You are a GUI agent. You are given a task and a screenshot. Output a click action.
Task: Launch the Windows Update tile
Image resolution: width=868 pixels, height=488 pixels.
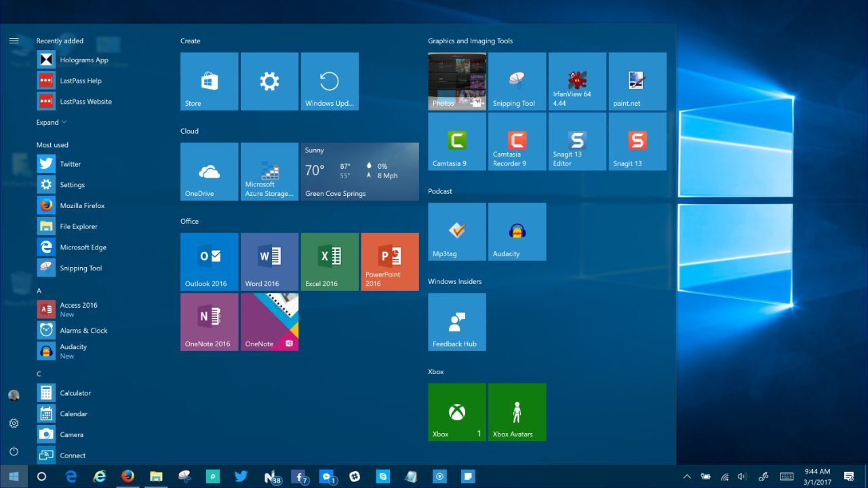coord(330,81)
